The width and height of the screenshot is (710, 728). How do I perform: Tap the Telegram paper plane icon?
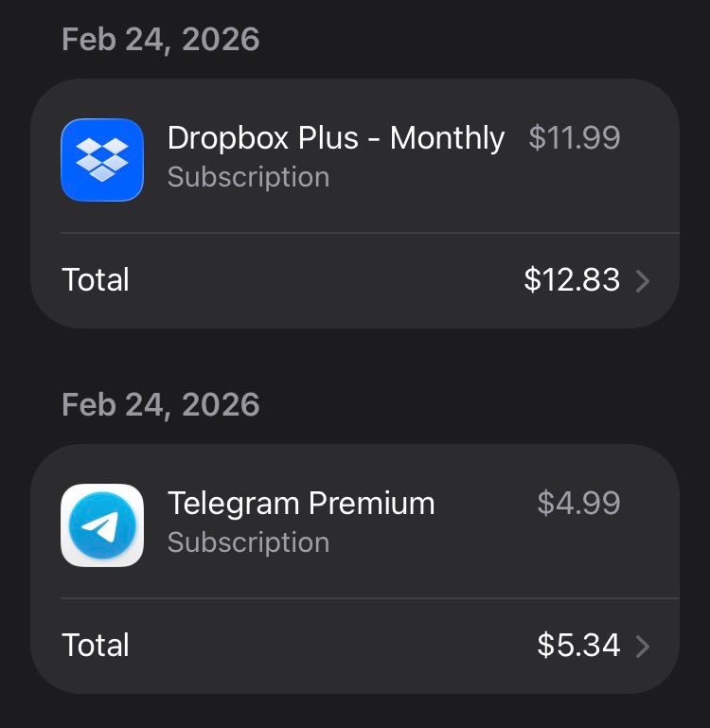[x=102, y=525]
